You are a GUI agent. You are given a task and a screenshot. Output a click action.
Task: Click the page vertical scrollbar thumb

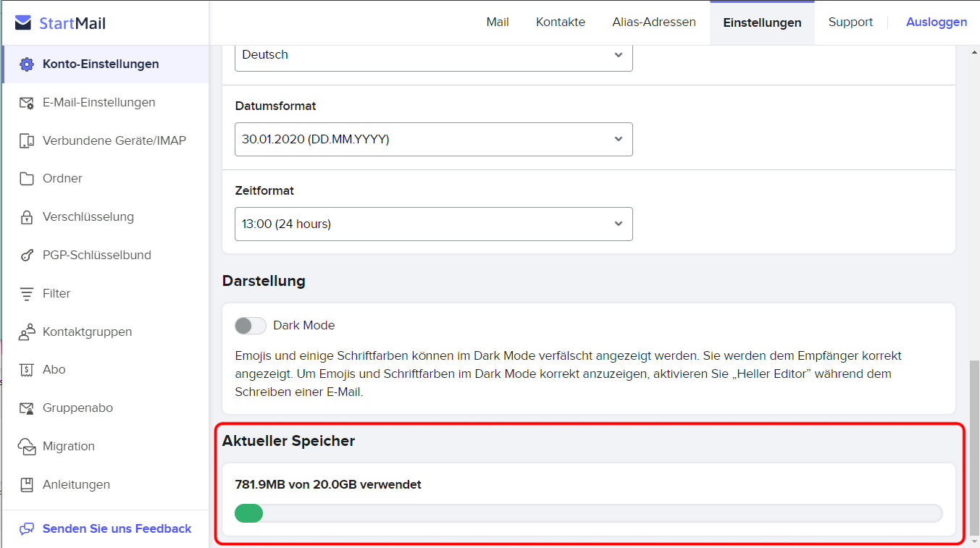pos(974,447)
